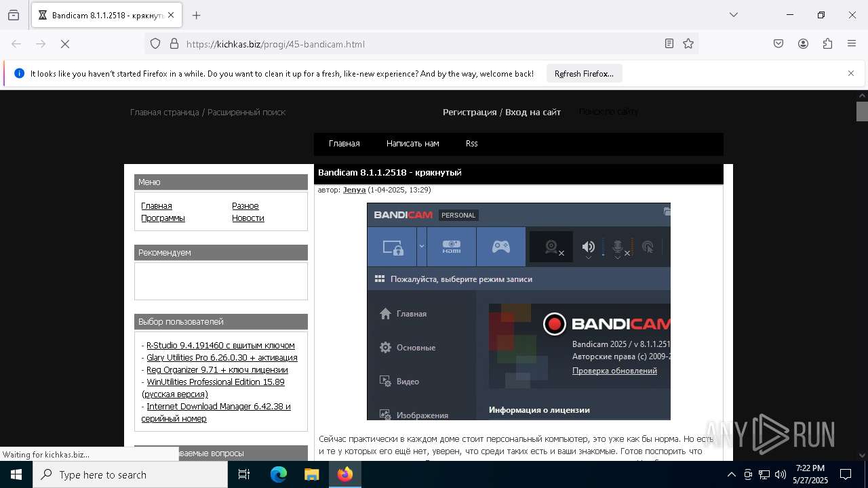Open the Pocket save icon

[x=778, y=44]
